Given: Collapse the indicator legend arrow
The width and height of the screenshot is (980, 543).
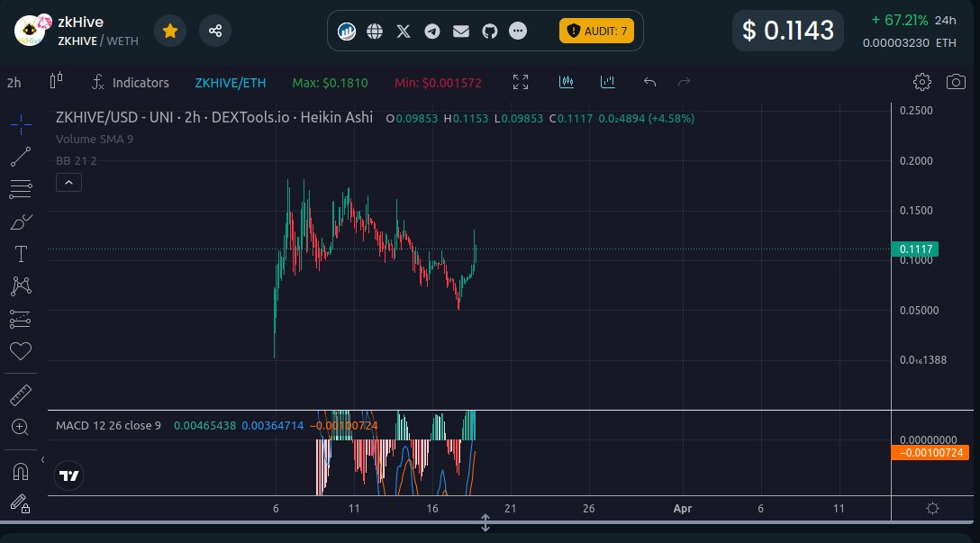Looking at the screenshot, I should (68, 183).
